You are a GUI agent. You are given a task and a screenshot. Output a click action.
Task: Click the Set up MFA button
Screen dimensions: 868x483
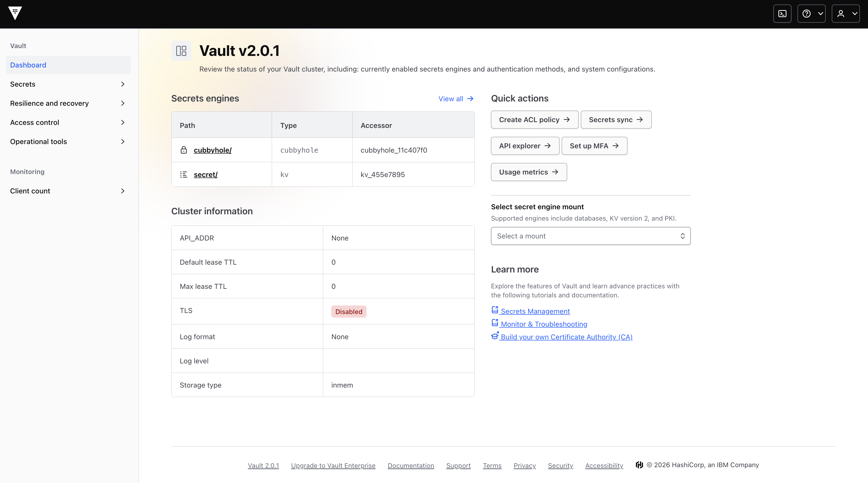594,146
